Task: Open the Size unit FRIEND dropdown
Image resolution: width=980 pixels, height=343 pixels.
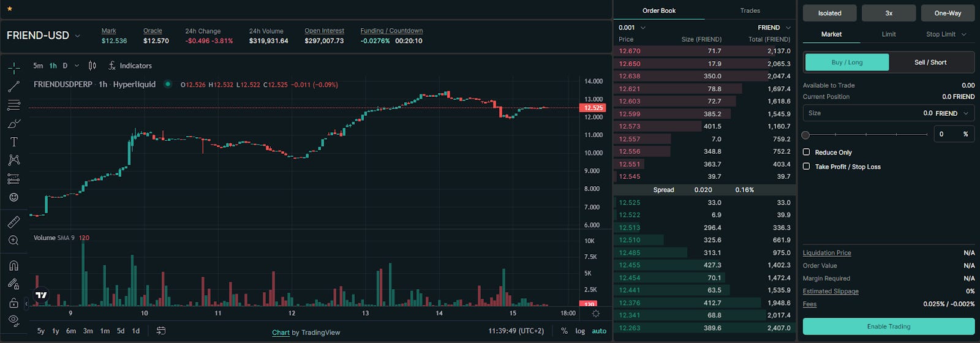Action: 952,113
